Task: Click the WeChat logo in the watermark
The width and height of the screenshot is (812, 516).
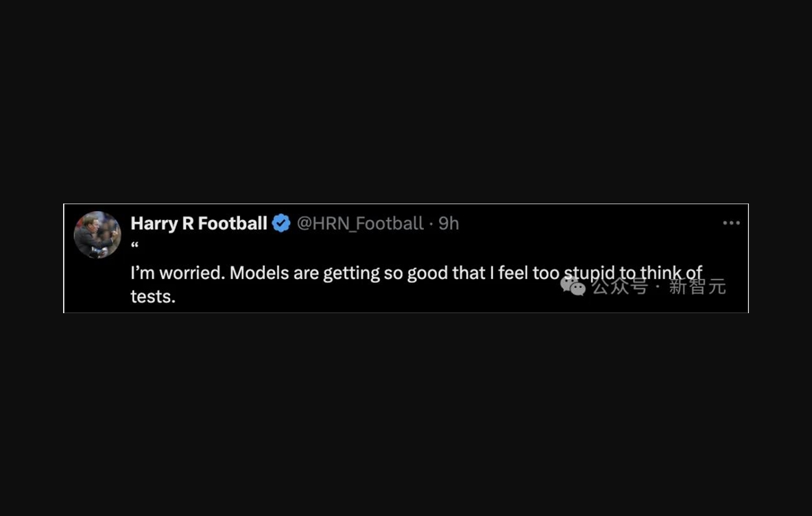Action: coord(573,285)
